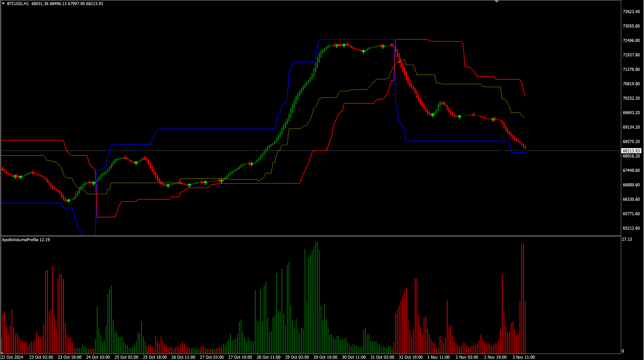Click time axis label 30 Oct 11:00
Screen dimensions: 644x360
pyautogui.click(x=354, y=357)
